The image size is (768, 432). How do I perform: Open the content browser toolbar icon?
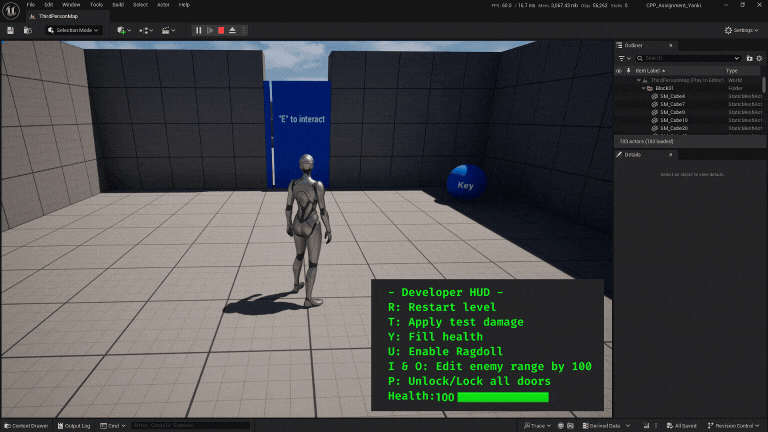click(28, 30)
